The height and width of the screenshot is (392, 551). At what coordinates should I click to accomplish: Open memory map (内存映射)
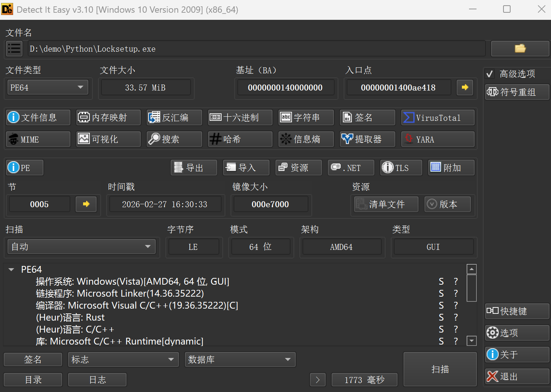click(x=109, y=118)
